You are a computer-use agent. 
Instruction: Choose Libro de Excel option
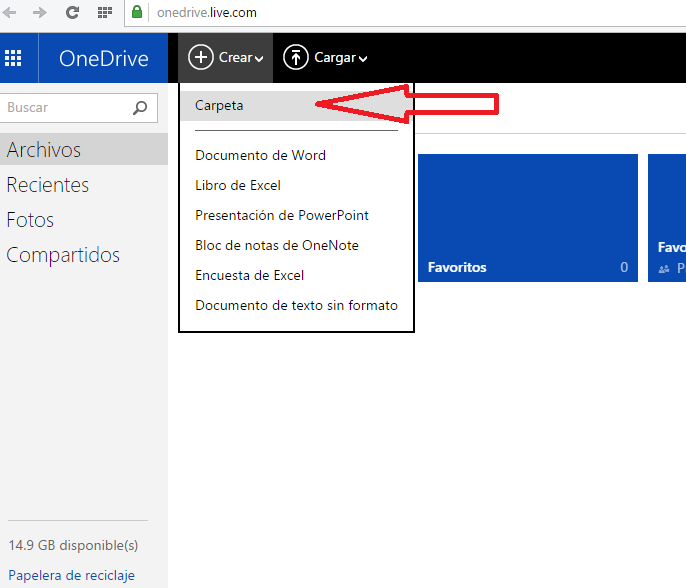238,185
